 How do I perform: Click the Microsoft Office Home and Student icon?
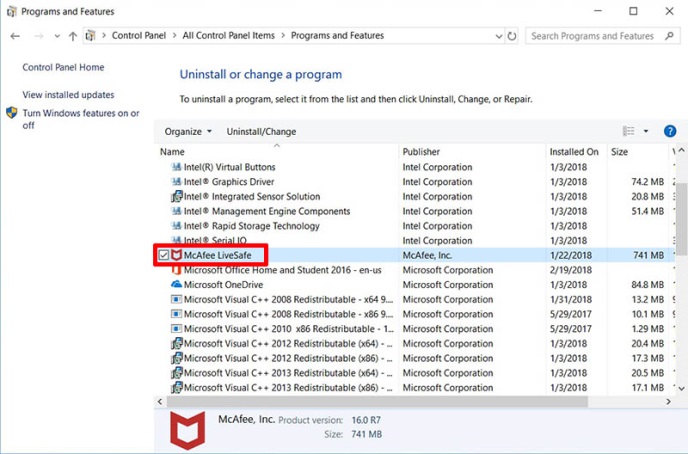(x=176, y=270)
